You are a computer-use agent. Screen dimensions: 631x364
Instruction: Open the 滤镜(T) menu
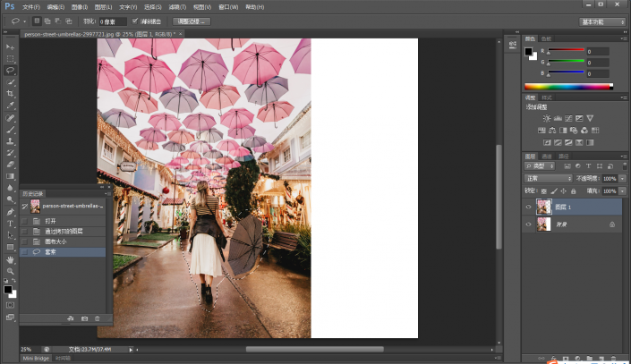(177, 7)
